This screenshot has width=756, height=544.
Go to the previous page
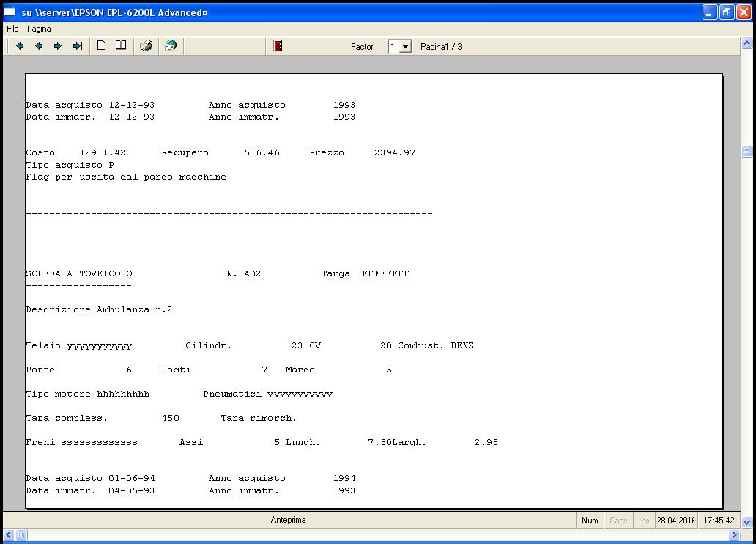pyautogui.click(x=39, y=46)
